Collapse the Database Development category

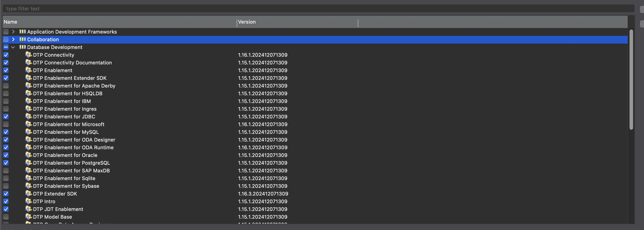tap(13, 47)
